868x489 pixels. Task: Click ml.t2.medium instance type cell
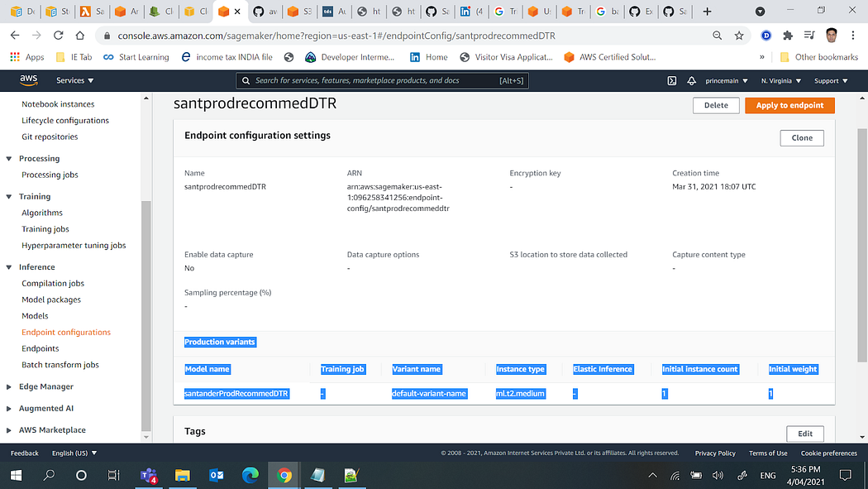(x=520, y=394)
